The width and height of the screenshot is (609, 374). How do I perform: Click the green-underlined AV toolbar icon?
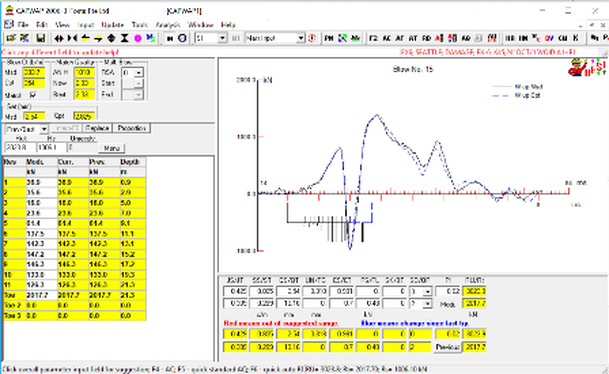tap(355, 38)
